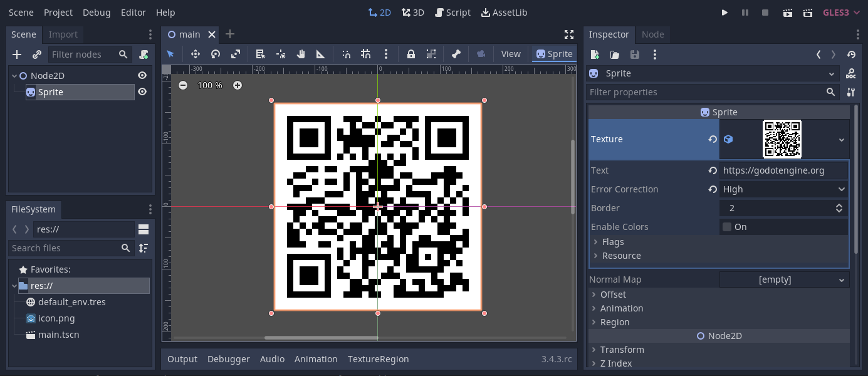Open the canvas View menu

511,54
